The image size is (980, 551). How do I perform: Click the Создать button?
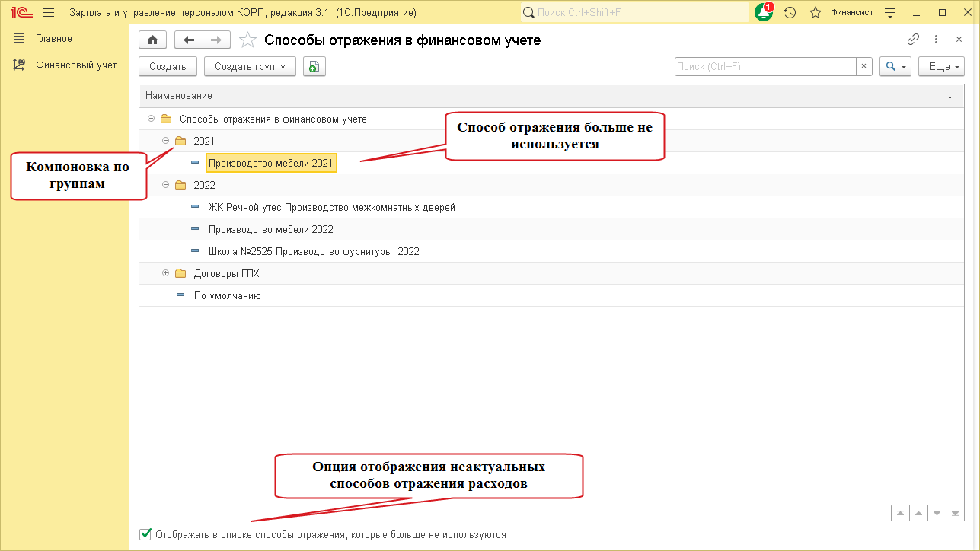pos(168,67)
